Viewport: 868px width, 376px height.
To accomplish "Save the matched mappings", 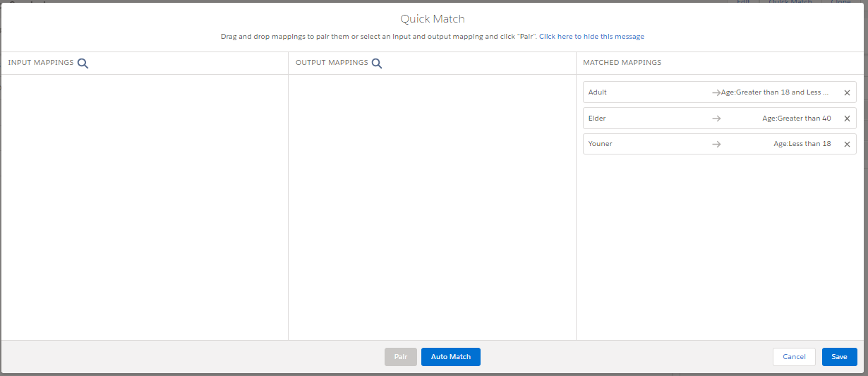I will pyautogui.click(x=839, y=357).
